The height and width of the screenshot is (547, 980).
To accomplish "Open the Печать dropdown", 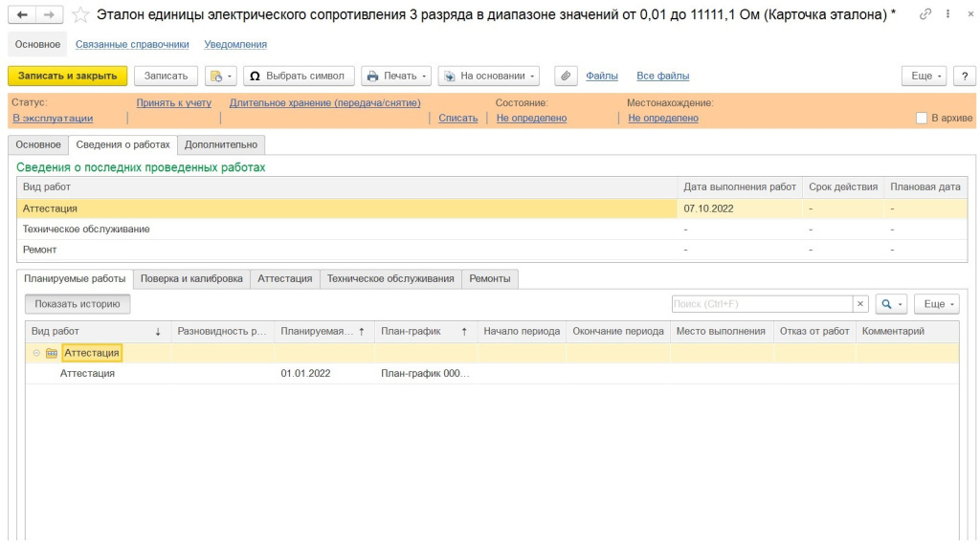I will 396,76.
